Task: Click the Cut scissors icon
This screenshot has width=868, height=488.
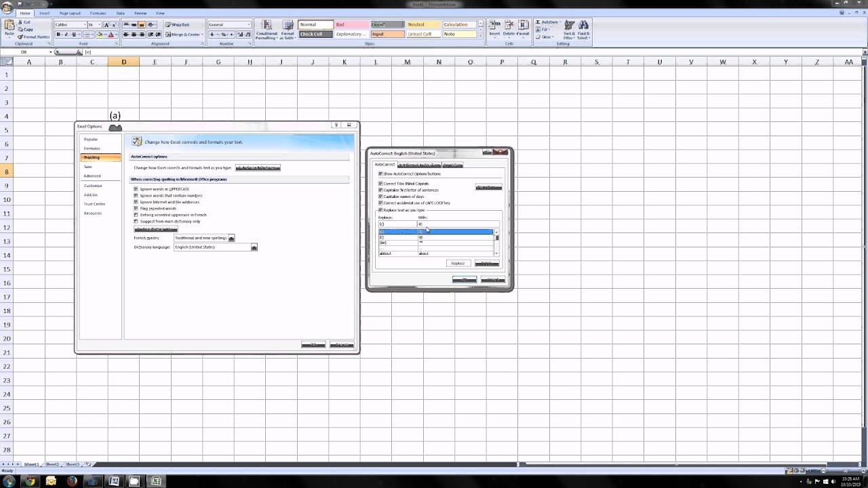Action: pos(20,22)
